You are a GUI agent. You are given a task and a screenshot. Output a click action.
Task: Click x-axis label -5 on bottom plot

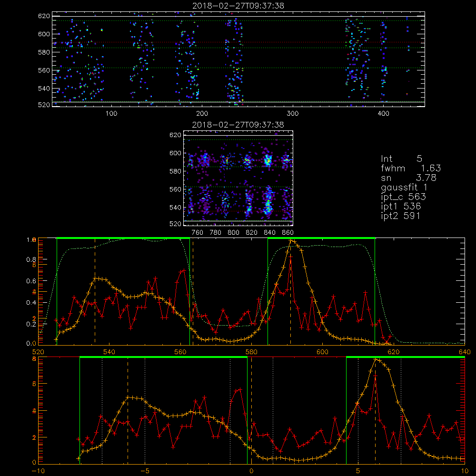(x=145, y=471)
